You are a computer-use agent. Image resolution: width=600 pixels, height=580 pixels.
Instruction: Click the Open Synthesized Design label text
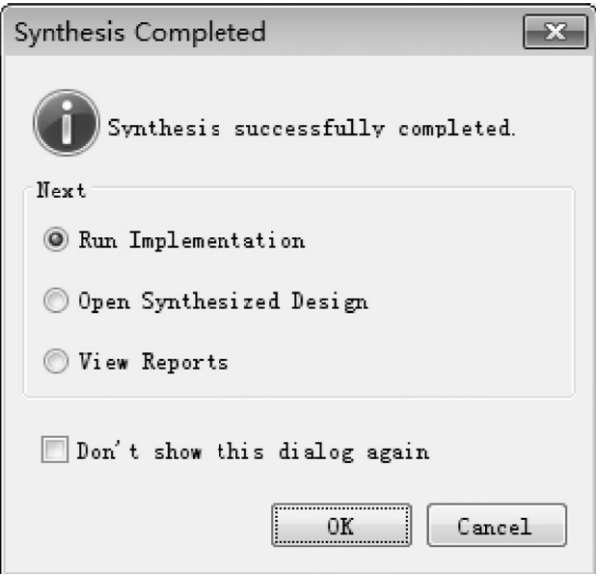223,301
